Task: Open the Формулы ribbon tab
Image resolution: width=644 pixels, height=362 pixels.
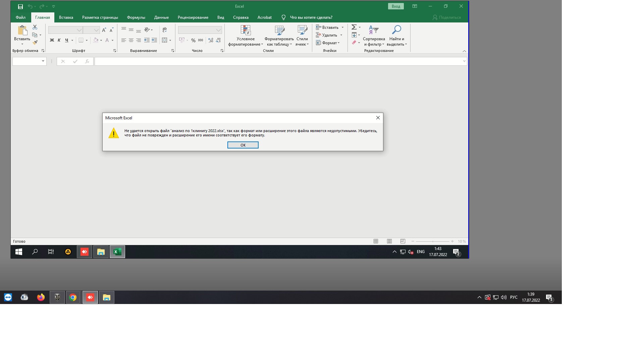Action: click(136, 17)
